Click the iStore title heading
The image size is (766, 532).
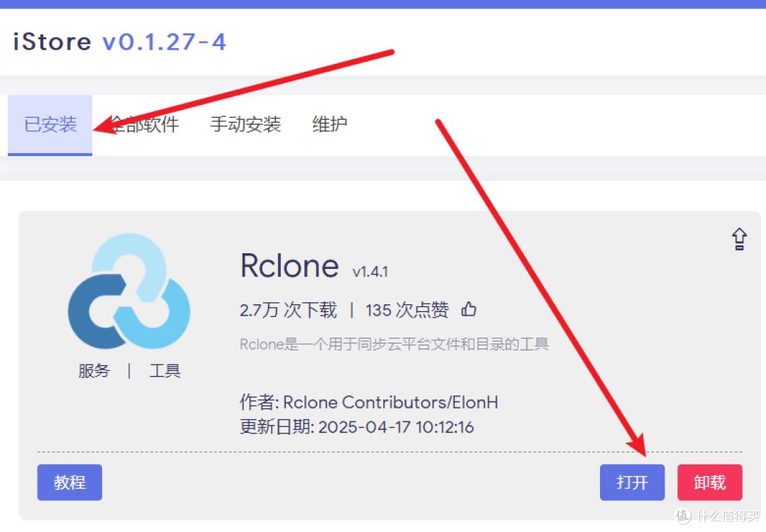52,42
